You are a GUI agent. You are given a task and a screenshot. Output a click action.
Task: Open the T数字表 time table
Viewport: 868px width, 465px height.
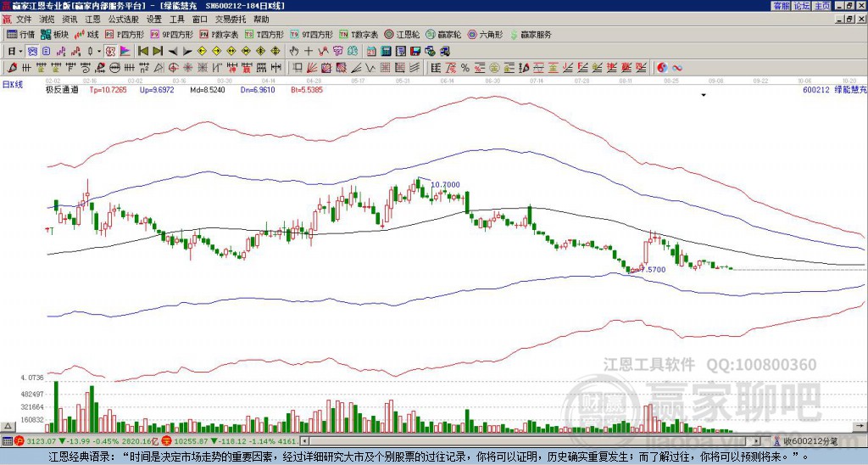pyautogui.click(x=359, y=34)
